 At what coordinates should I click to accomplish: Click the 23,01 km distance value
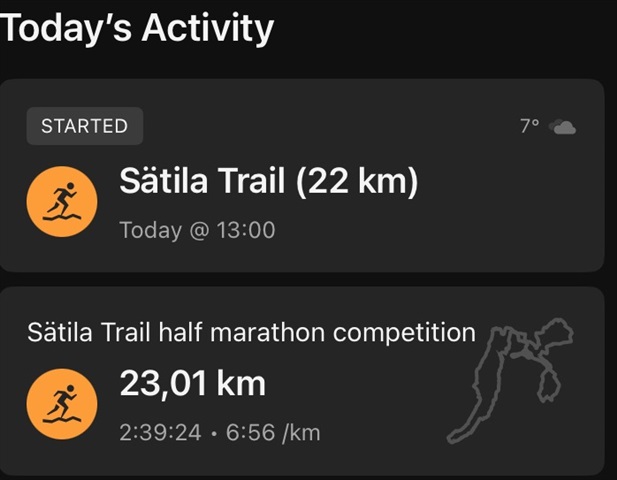(x=192, y=384)
